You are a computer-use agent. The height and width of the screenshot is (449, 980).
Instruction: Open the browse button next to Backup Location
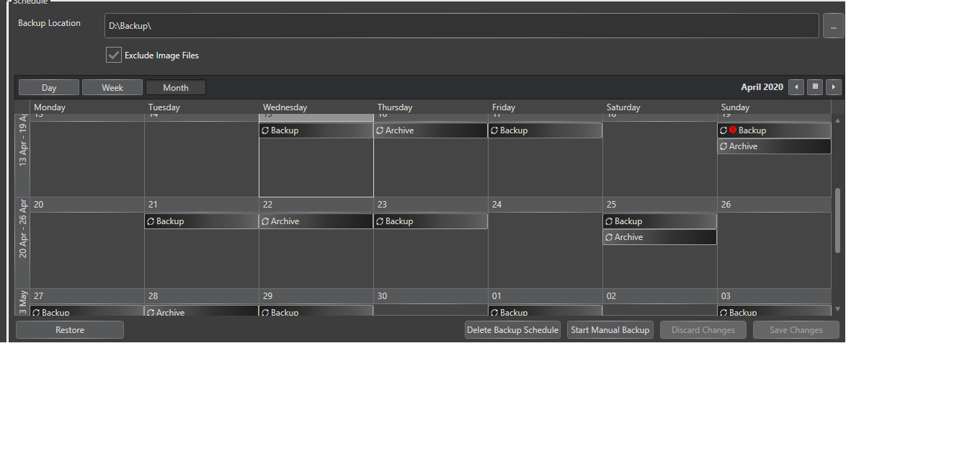pos(833,26)
